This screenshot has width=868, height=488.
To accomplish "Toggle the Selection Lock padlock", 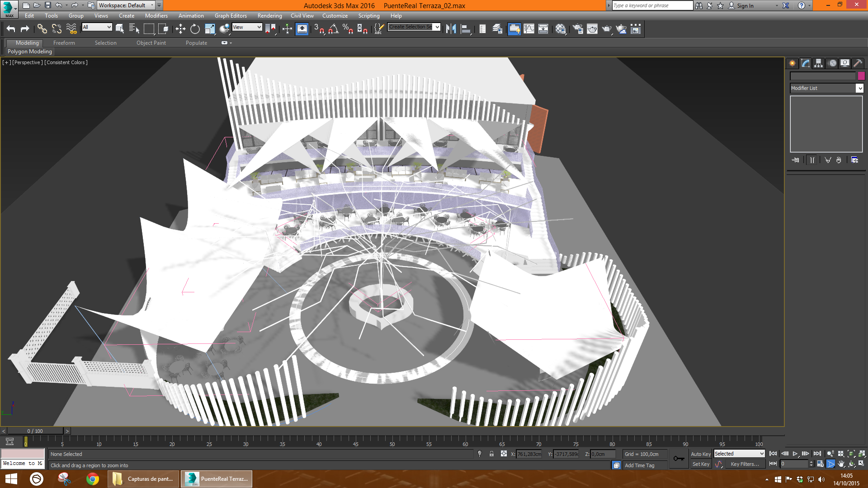I will [491, 454].
